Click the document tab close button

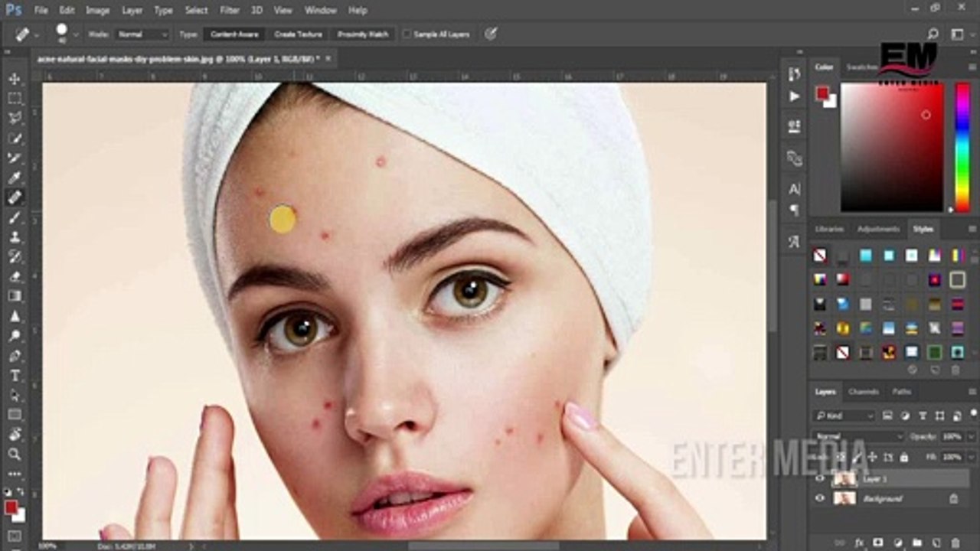328,58
